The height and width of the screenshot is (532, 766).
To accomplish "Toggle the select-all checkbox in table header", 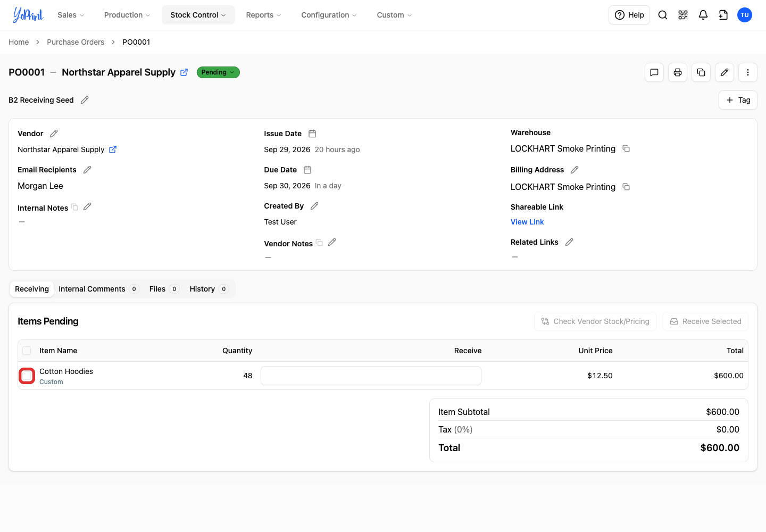I will pos(27,351).
